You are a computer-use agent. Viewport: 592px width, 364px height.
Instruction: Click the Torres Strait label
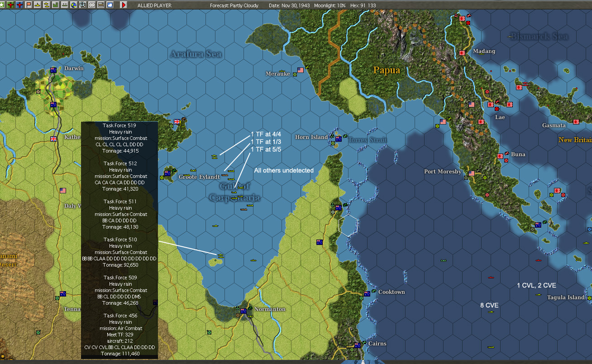(367, 140)
